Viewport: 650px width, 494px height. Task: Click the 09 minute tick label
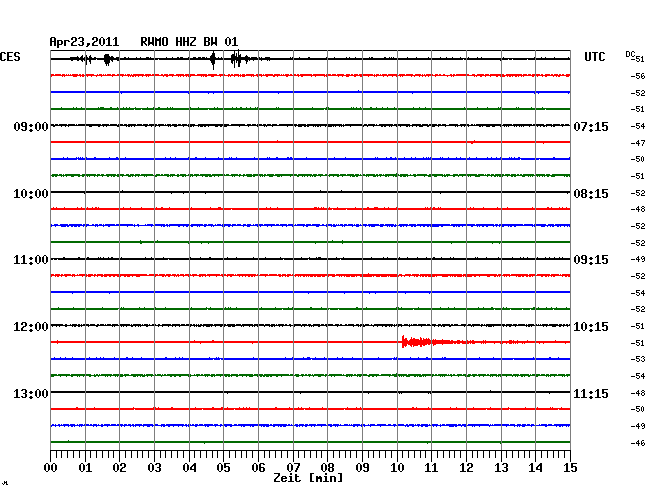(x=362, y=468)
